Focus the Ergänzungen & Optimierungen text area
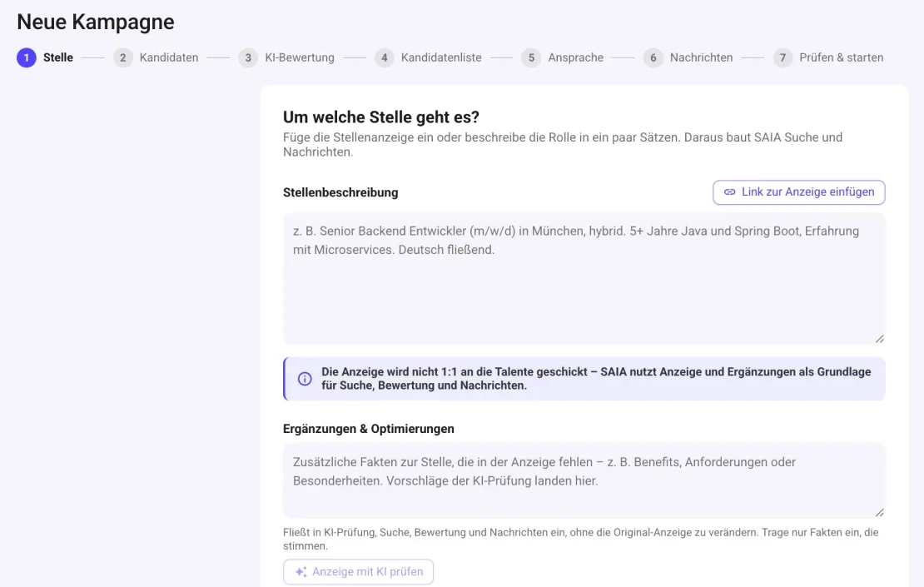Viewport: 924px width, 587px height. point(584,480)
